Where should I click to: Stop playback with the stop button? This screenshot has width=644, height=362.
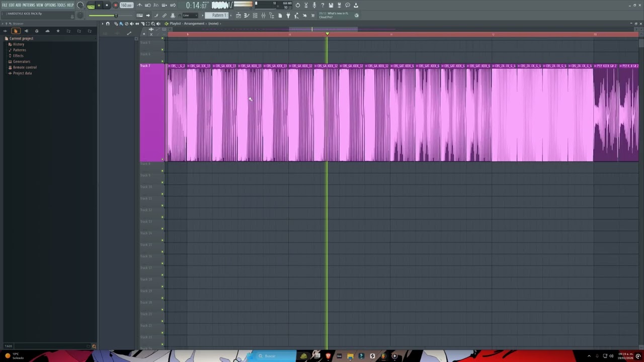[x=107, y=6]
